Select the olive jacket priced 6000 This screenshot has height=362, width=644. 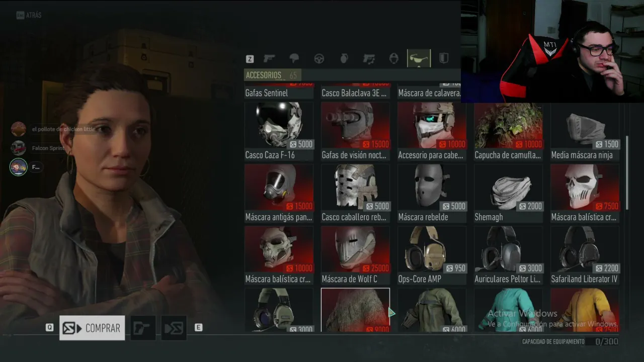432,310
